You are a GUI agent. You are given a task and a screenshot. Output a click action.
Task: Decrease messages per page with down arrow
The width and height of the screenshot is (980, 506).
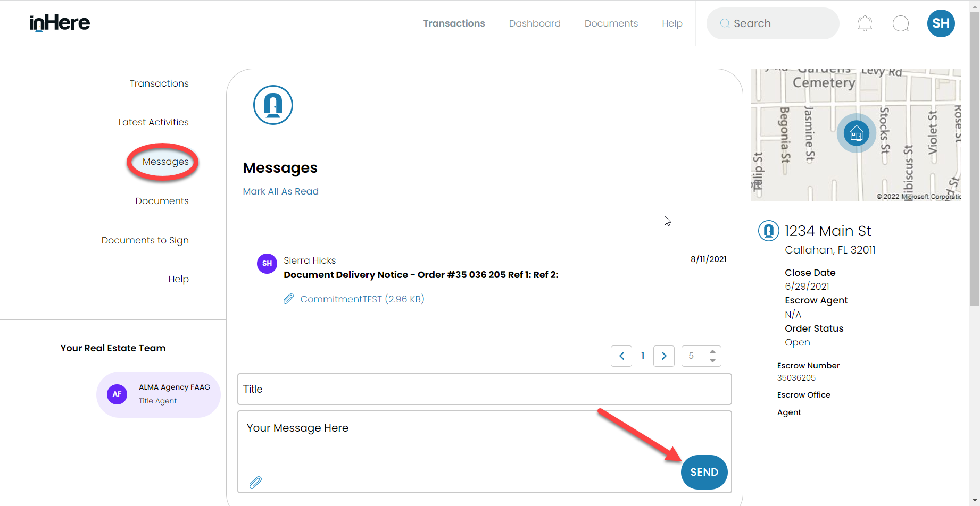pos(712,360)
